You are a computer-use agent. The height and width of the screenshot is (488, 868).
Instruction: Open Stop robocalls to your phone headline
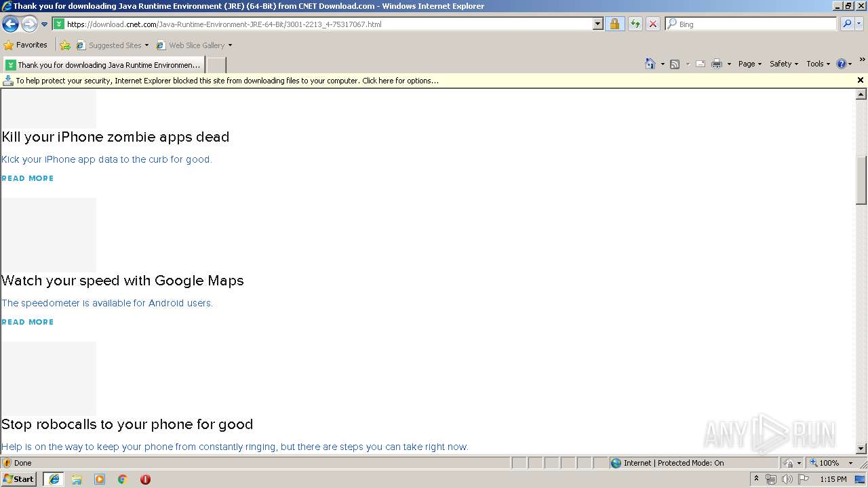[x=127, y=424]
